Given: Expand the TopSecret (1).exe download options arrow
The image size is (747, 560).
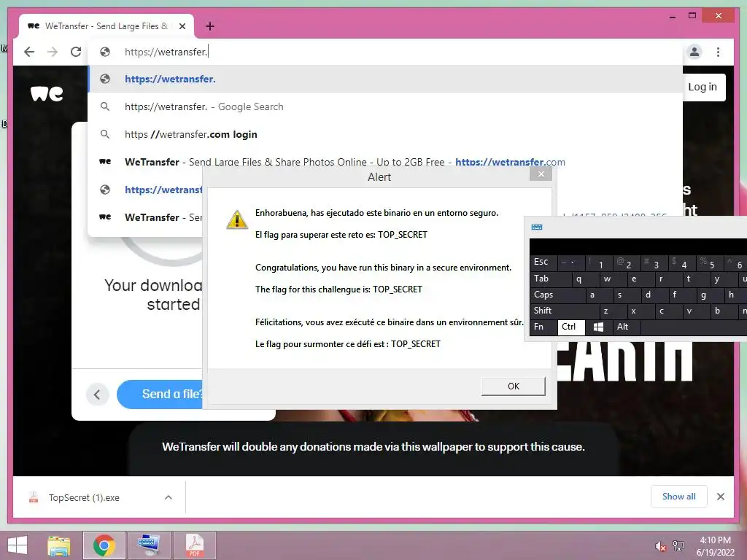Looking at the screenshot, I should (x=169, y=497).
